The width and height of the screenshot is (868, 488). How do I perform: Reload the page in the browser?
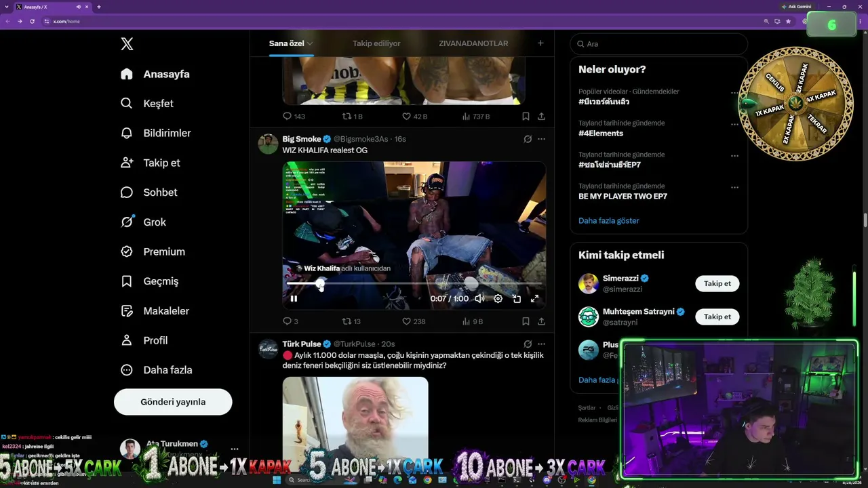[32, 21]
